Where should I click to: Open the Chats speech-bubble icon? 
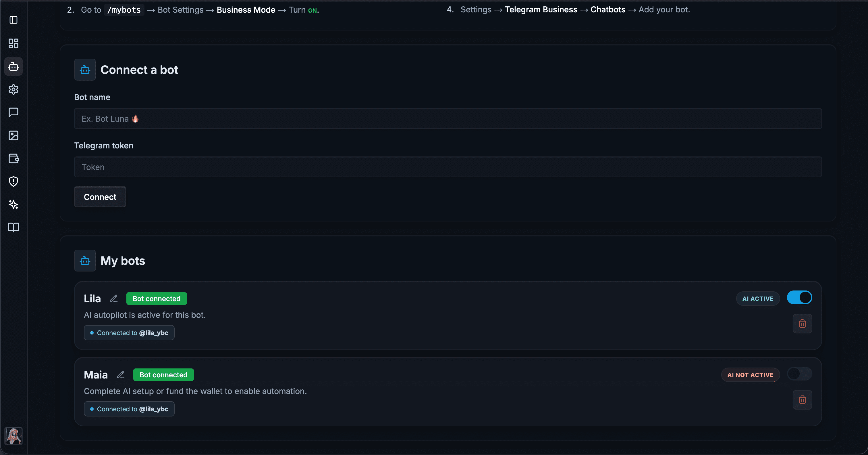[x=13, y=112]
